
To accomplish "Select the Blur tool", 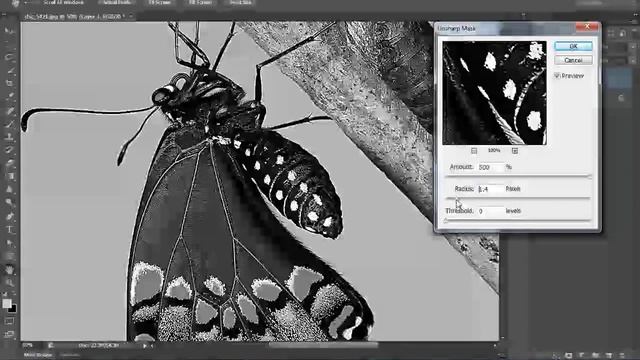I will (x=9, y=189).
